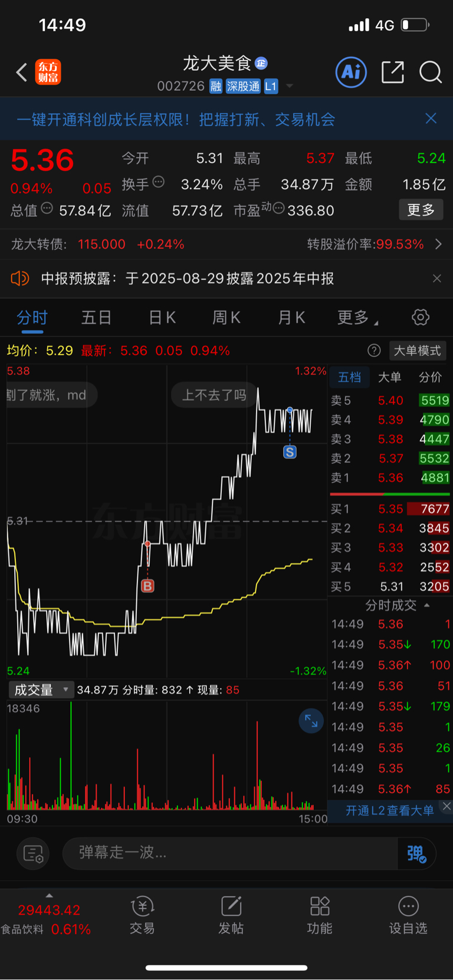Open stock switcher dropdown arrow

pyautogui.click(x=290, y=87)
